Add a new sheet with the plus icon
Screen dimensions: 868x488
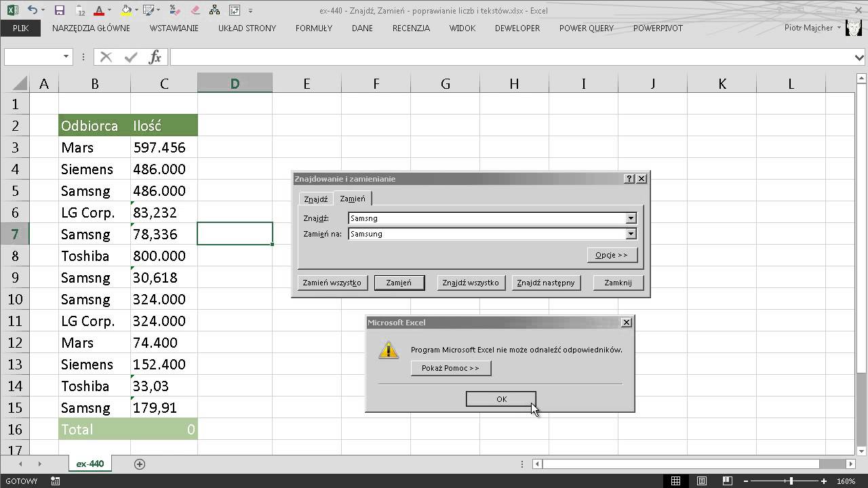[140, 464]
